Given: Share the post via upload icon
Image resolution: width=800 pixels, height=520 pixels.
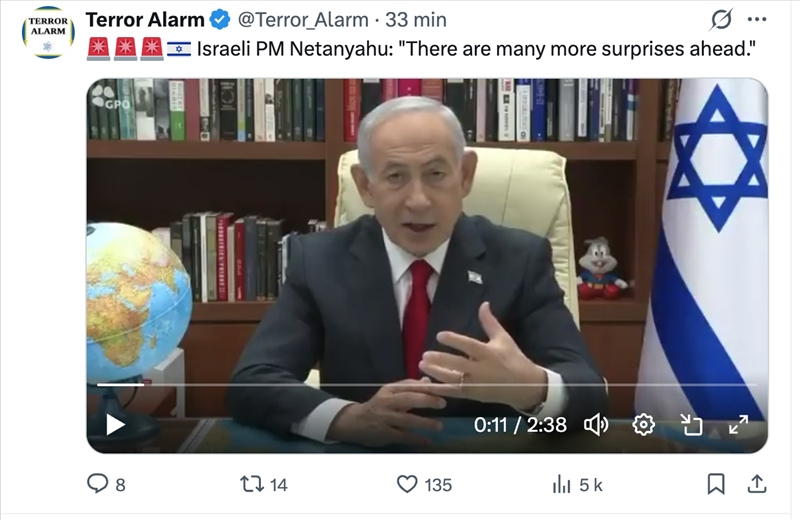Looking at the screenshot, I should coord(757,484).
